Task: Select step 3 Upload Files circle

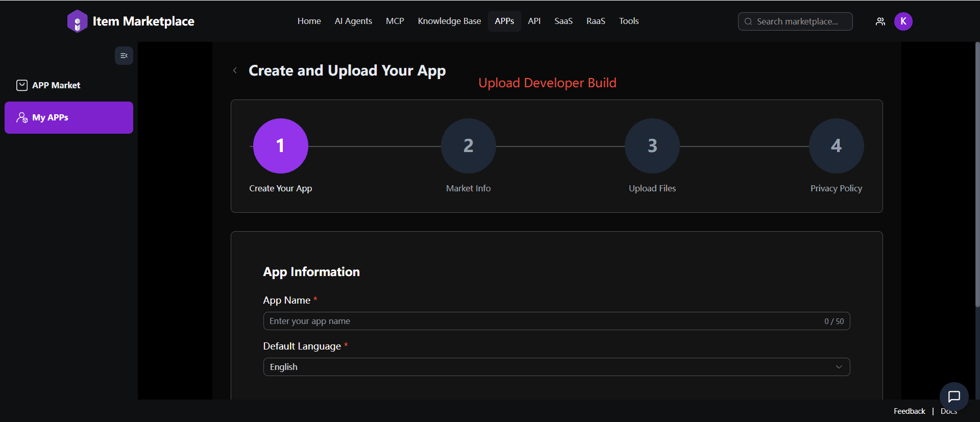Action: coord(652,146)
